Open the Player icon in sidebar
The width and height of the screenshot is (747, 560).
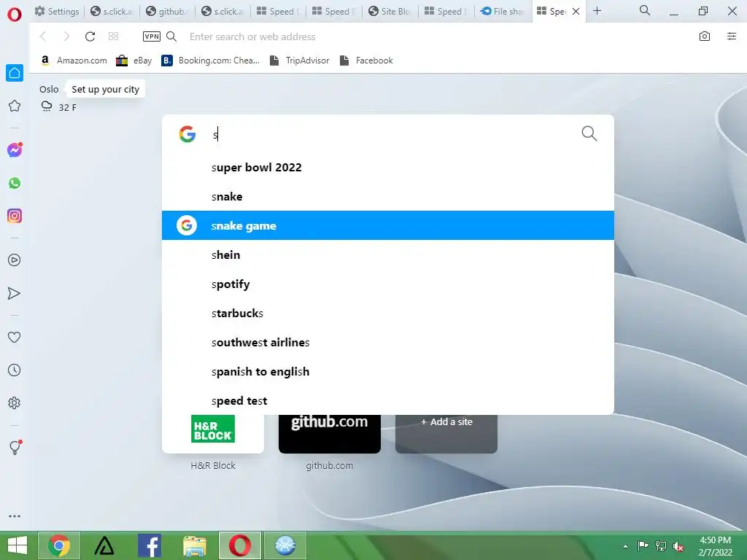[x=15, y=260]
